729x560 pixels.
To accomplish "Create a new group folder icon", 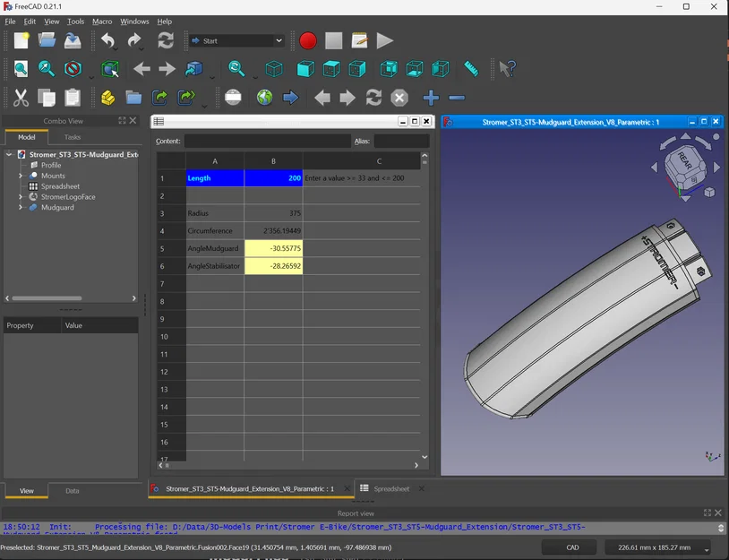I will click(133, 98).
